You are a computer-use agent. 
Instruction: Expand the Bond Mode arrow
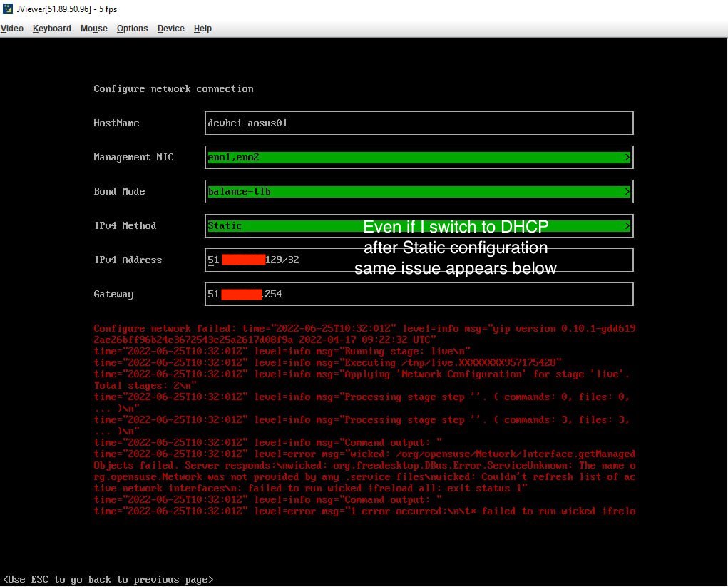[627, 191]
